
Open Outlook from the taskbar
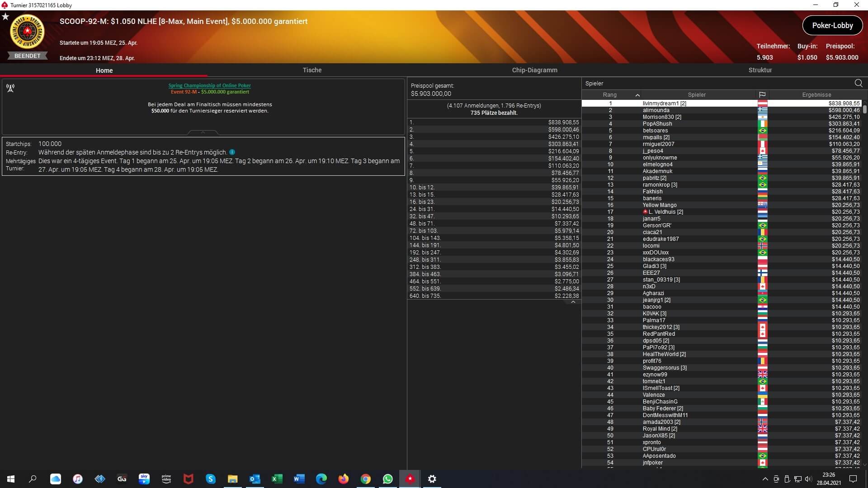tap(255, 479)
